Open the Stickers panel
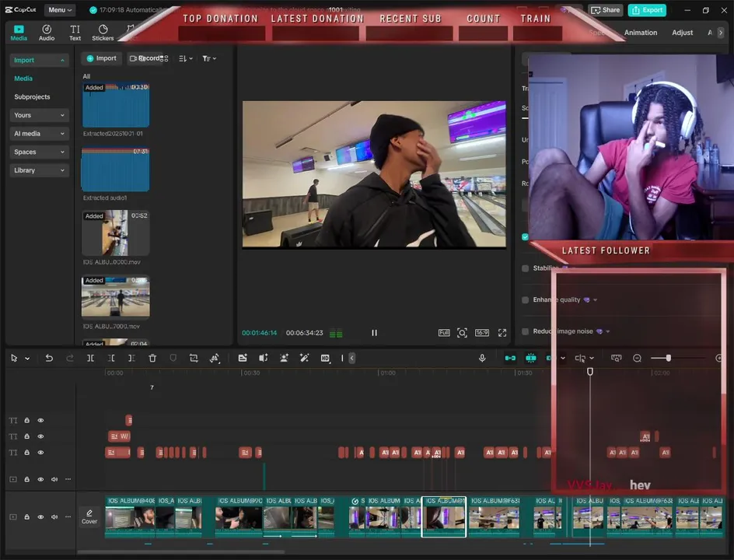This screenshot has width=734, height=560. pos(103,33)
